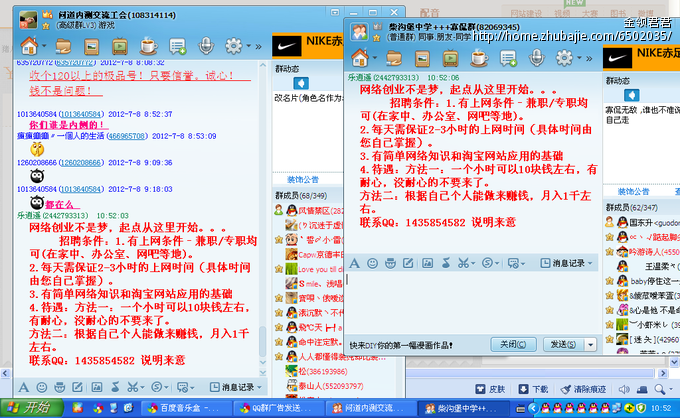This screenshot has width=680, height=418.
Task: Open group video TV icon in the left window
Action: (119, 46)
